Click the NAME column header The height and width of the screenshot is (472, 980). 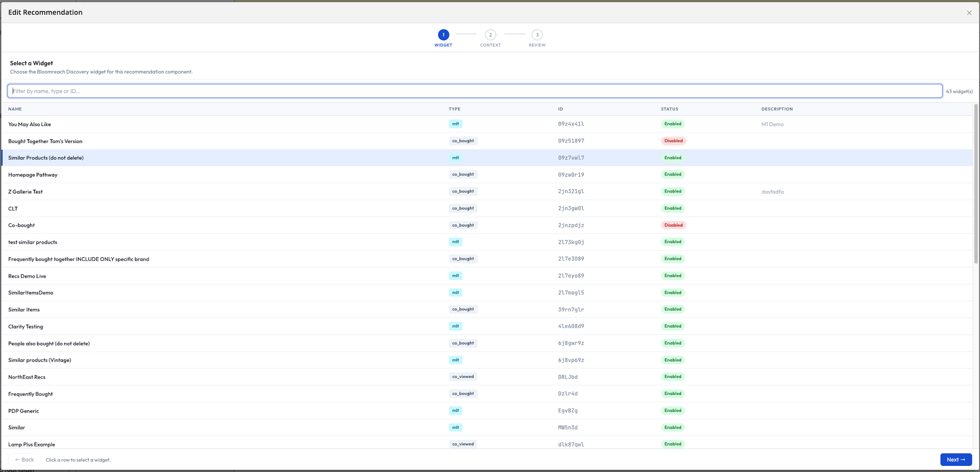tap(15, 109)
